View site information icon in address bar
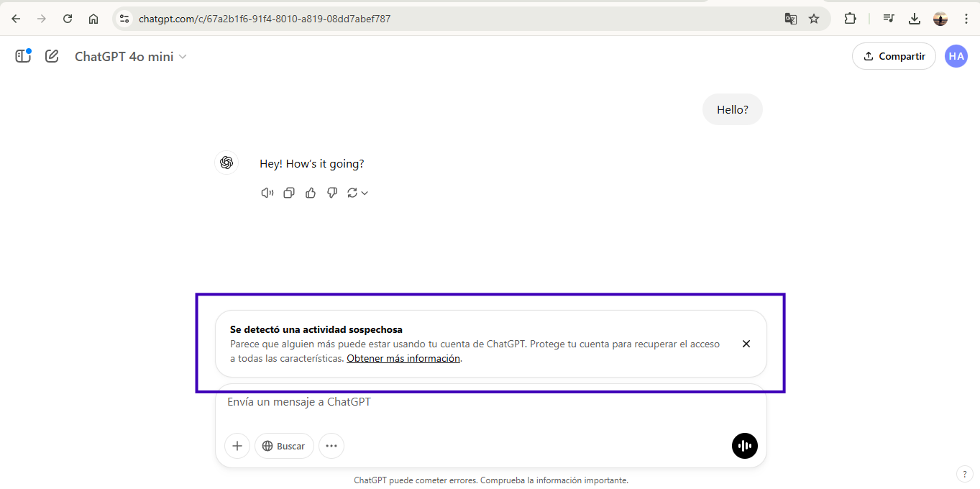The image size is (980, 489). 124,19
